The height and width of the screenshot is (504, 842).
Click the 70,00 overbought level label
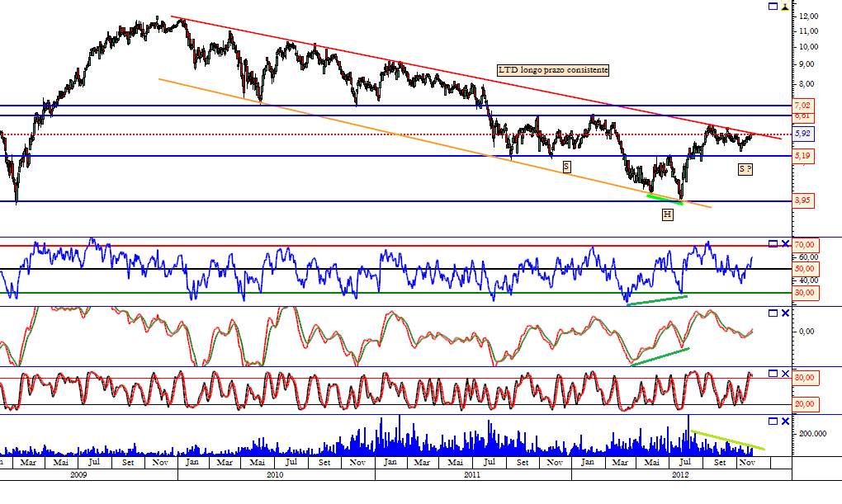click(806, 245)
